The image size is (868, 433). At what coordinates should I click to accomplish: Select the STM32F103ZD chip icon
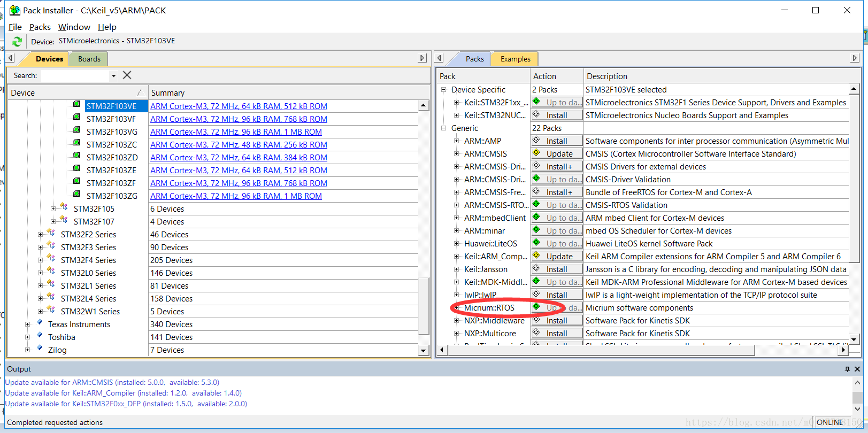(x=76, y=156)
